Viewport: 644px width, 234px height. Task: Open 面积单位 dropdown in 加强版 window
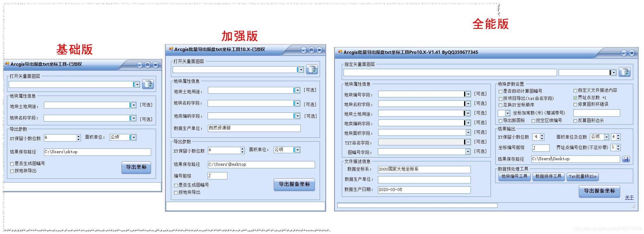298,150
